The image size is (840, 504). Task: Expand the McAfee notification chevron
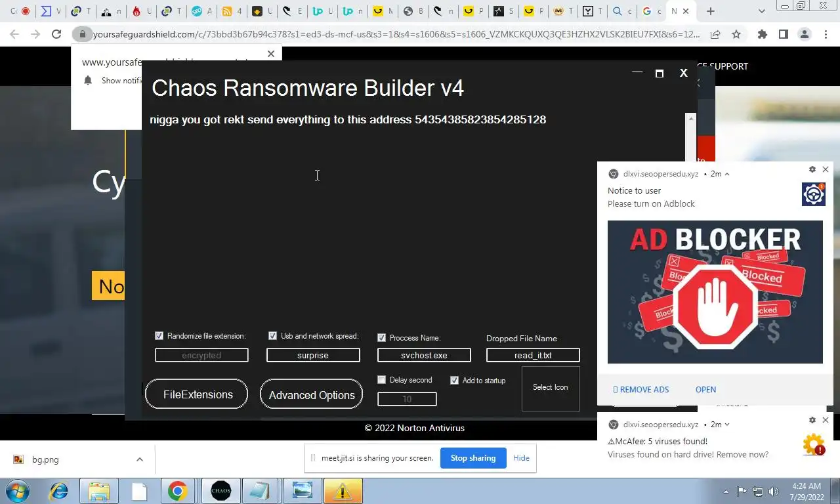pyautogui.click(x=727, y=425)
